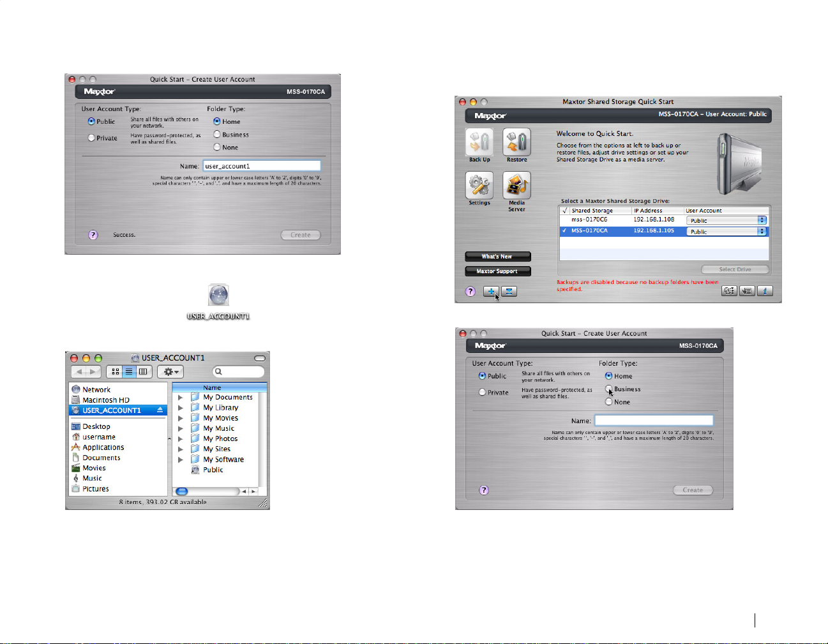
Task: Select the mss-0170C6 drive row
Action: pos(664,220)
